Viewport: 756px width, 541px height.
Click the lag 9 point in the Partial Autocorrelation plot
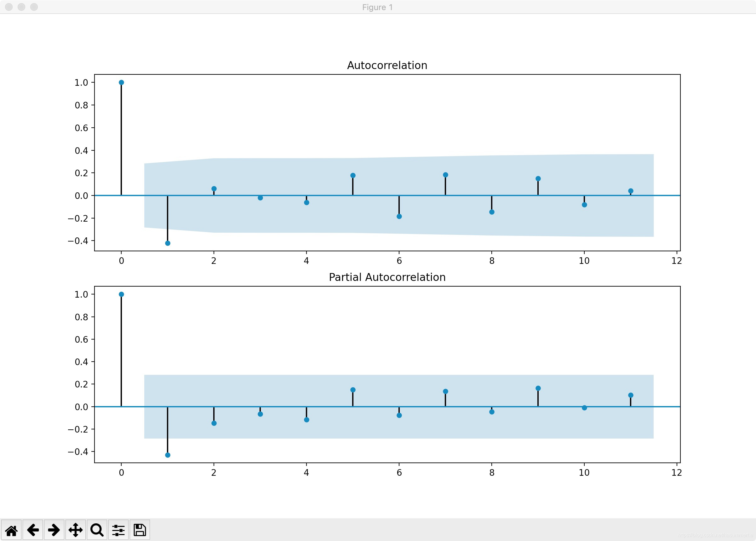538,388
